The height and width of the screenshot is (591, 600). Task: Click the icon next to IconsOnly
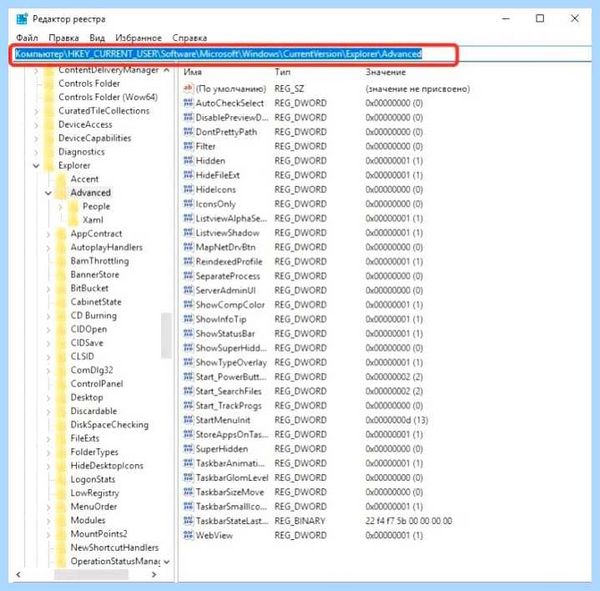(188, 204)
